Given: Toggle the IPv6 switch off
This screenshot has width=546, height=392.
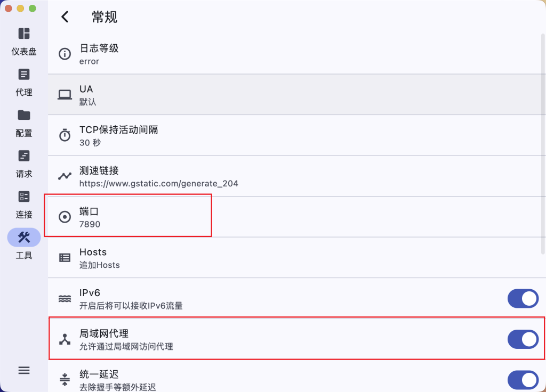Looking at the screenshot, I should pos(523,298).
